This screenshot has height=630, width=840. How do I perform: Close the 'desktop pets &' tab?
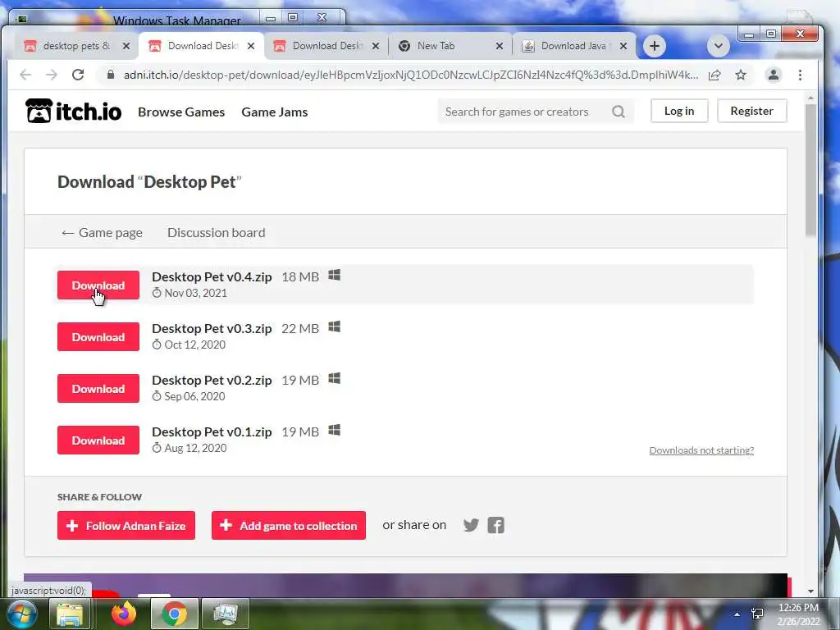[126, 46]
